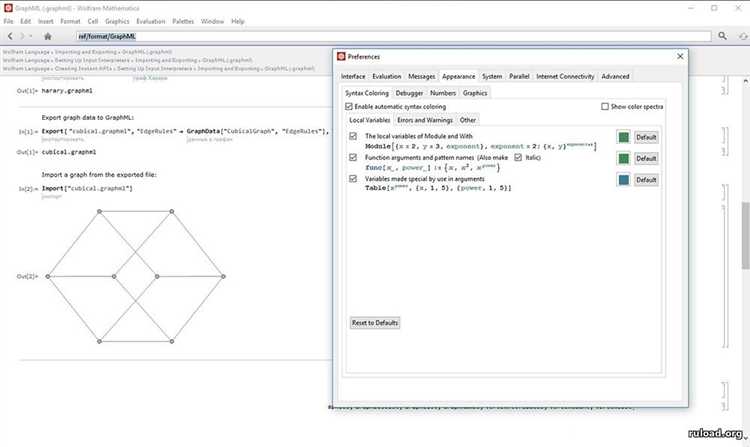
Task: Pick the blue swatch for special variables
Action: tap(623, 180)
